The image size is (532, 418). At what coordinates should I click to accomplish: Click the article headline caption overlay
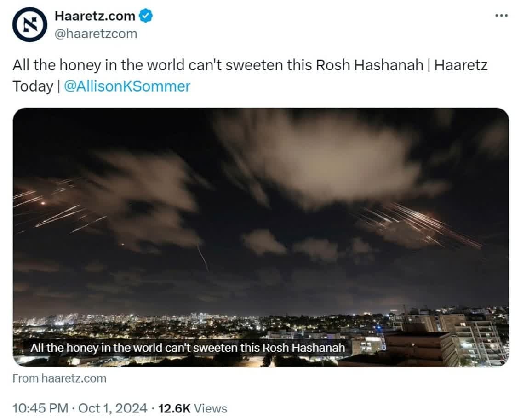(x=188, y=348)
